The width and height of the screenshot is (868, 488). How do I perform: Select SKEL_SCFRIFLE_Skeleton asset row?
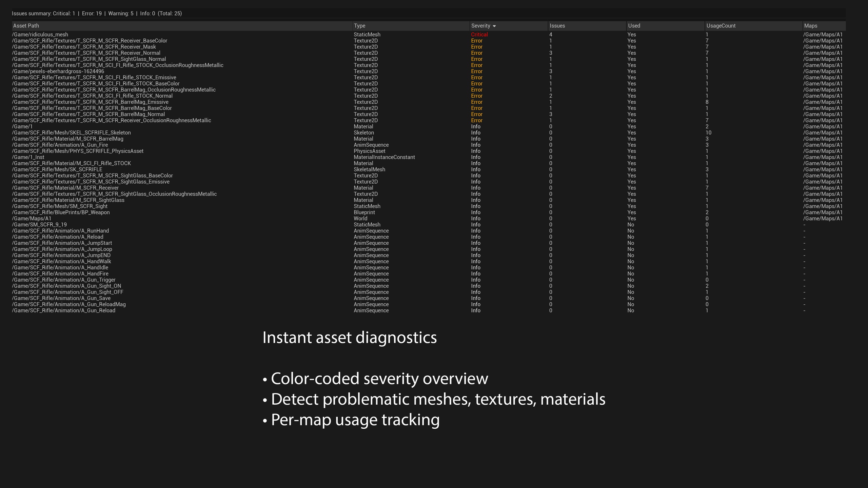[x=429, y=133]
